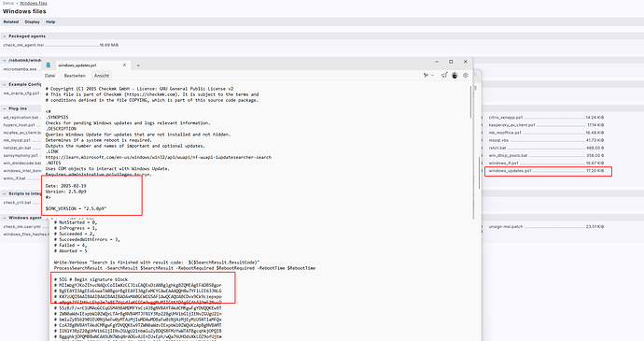The height and width of the screenshot is (341, 644).
Task: Click the 'Date: 2025-02-19' line
Action: [x=65, y=186]
